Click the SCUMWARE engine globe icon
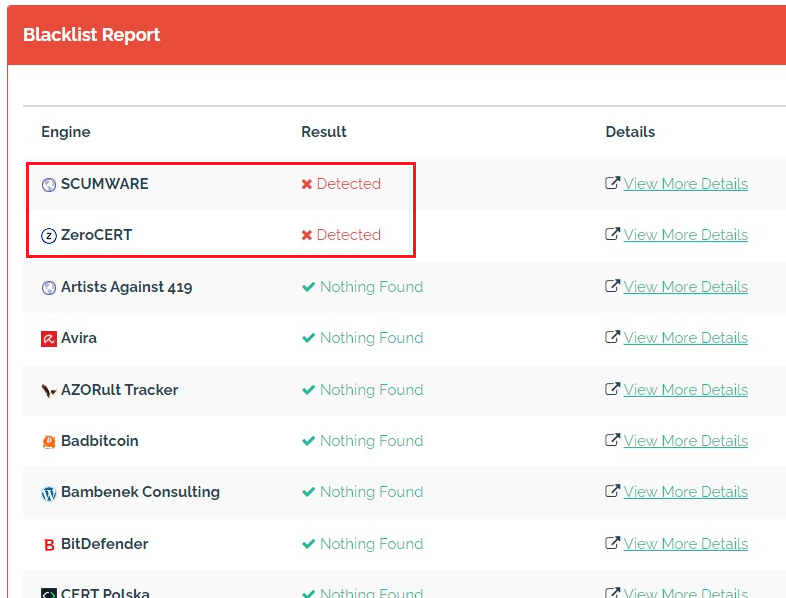This screenshot has width=786, height=598. pos(49,185)
